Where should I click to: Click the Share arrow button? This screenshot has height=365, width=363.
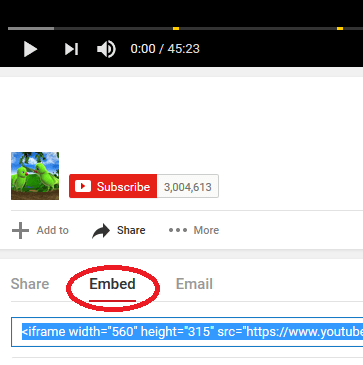tap(119, 230)
